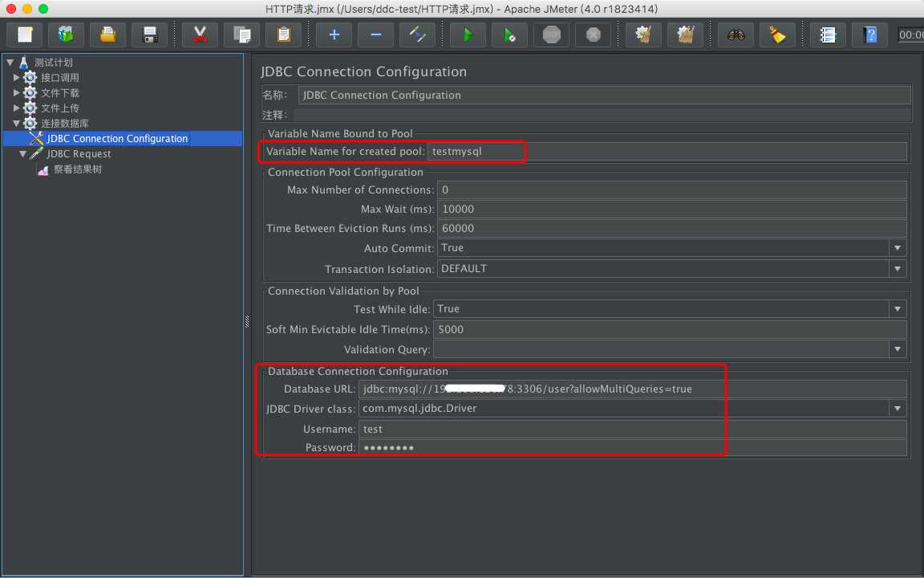Image resolution: width=924 pixels, height=578 pixels.
Task: Select the 接口调用 tree item
Action: [x=59, y=77]
